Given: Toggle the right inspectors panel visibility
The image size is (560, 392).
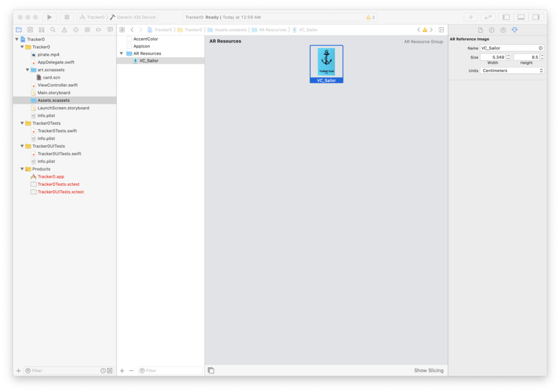Looking at the screenshot, I should click(536, 17).
